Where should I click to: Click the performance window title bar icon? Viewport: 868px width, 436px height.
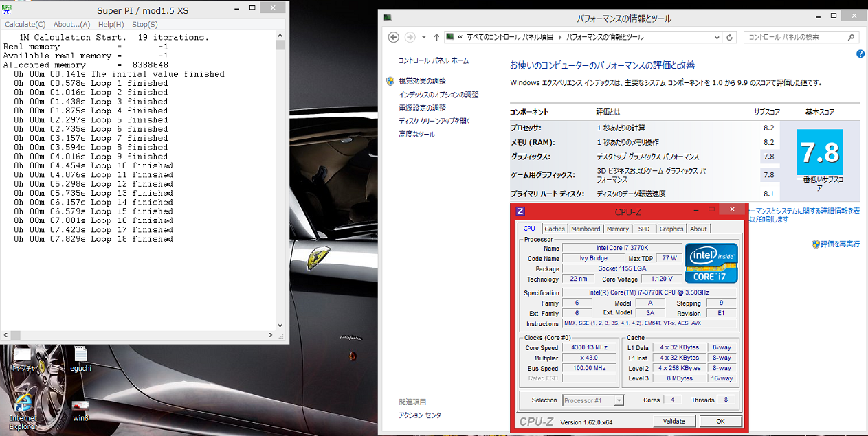(x=388, y=18)
